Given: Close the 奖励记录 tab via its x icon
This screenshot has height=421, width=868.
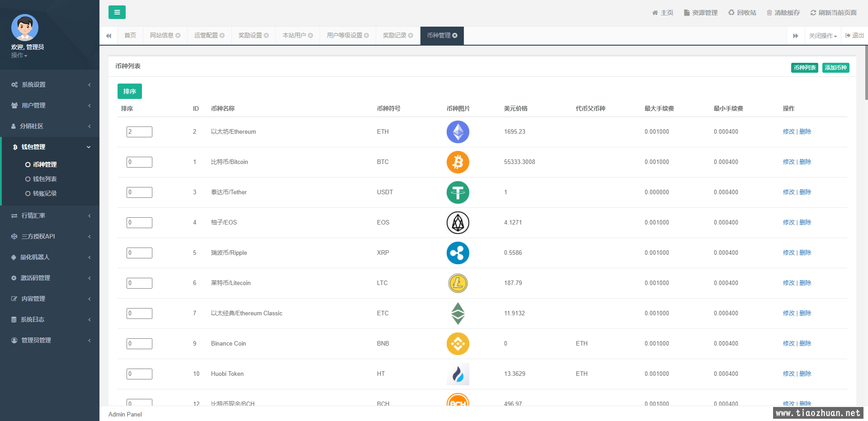Looking at the screenshot, I should tap(410, 35).
